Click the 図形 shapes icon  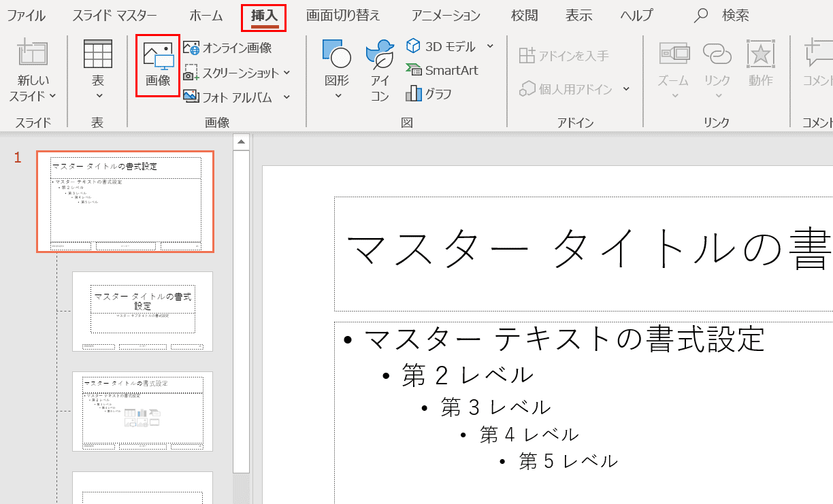[x=337, y=55]
